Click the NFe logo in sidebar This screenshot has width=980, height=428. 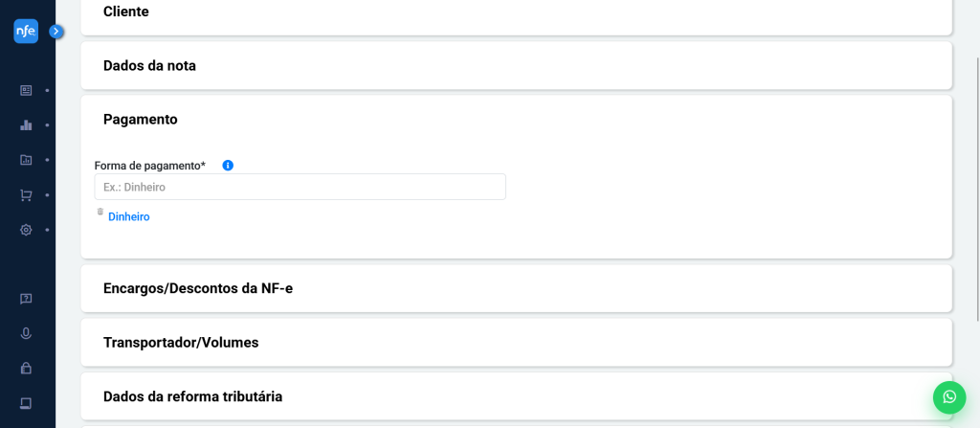tap(26, 32)
